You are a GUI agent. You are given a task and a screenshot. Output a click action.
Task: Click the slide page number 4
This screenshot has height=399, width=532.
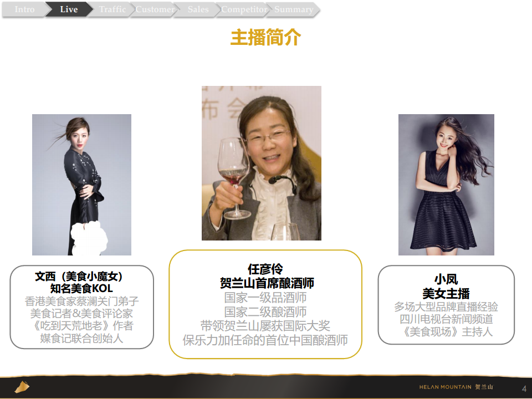point(524,388)
